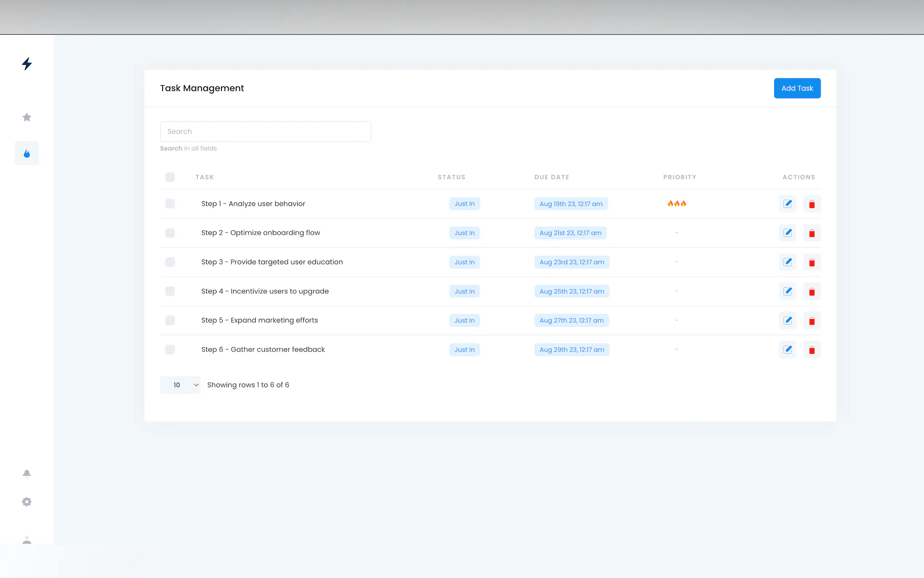Focus the Search input field
The image size is (924, 578).
(x=266, y=131)
